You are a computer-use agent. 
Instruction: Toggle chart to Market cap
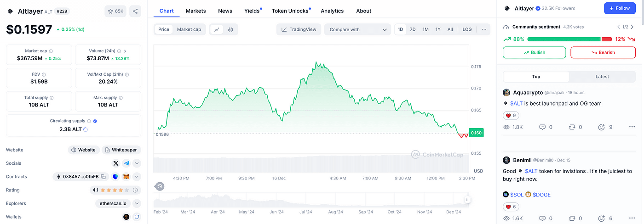click(x=189, y=29)
